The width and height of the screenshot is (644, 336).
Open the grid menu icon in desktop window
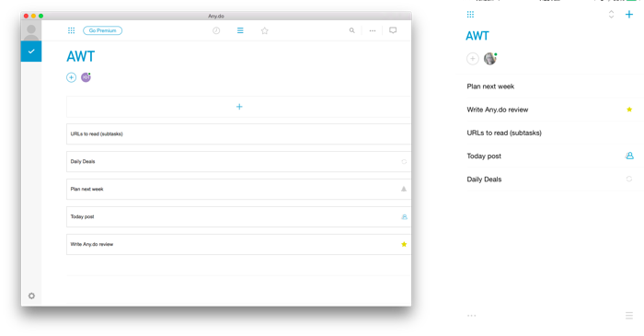[71, 30]
